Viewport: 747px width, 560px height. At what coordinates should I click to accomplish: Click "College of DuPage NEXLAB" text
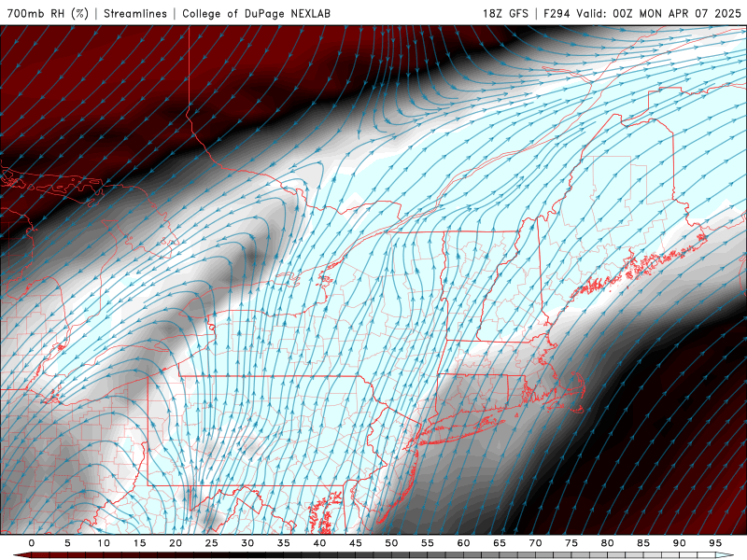tap(256, 13)
